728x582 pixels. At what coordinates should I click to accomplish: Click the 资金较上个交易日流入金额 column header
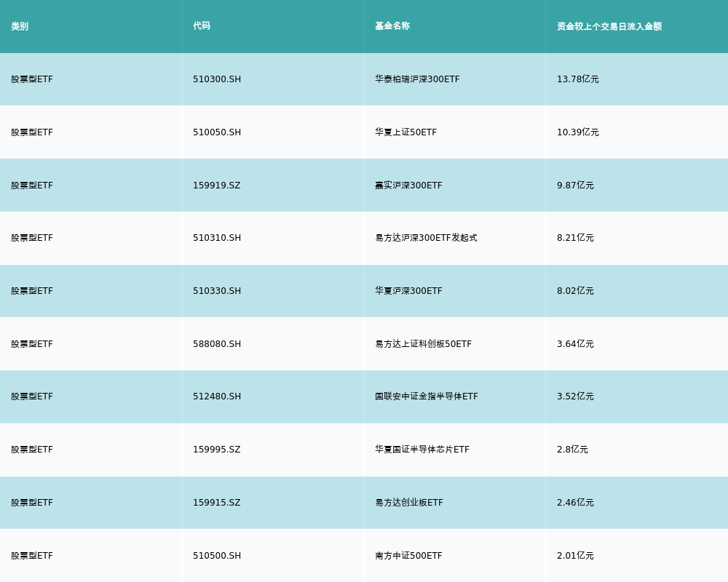609,26
